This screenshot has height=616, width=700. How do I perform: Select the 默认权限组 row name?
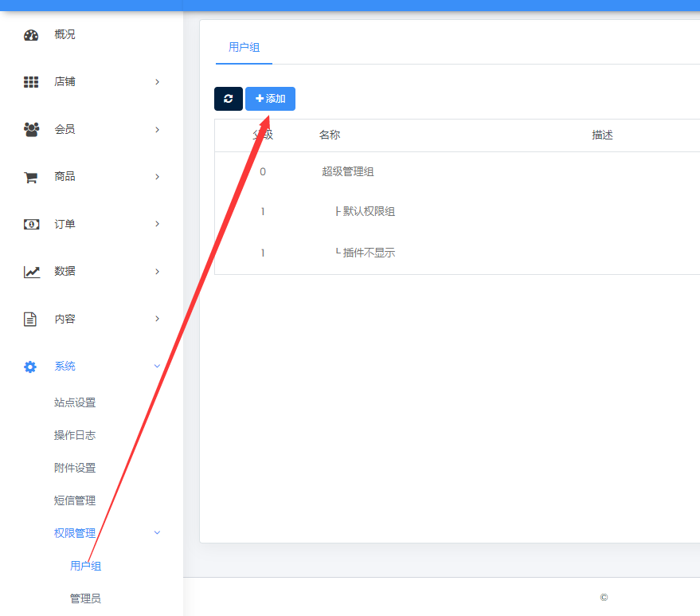[369, 211]
